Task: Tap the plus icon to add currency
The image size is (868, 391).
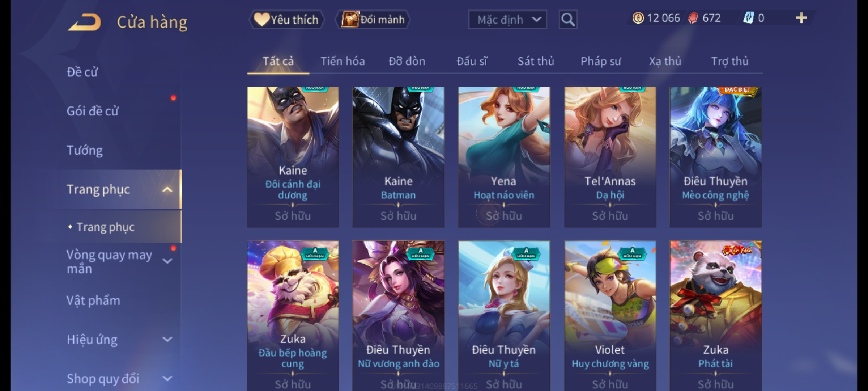Action: tap(801, 18)
